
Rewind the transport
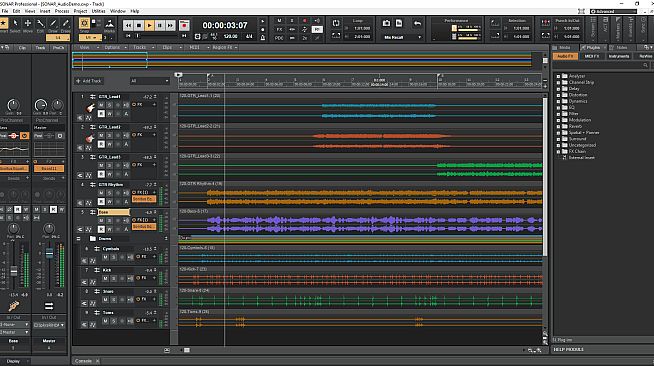[x=128, y=25]
